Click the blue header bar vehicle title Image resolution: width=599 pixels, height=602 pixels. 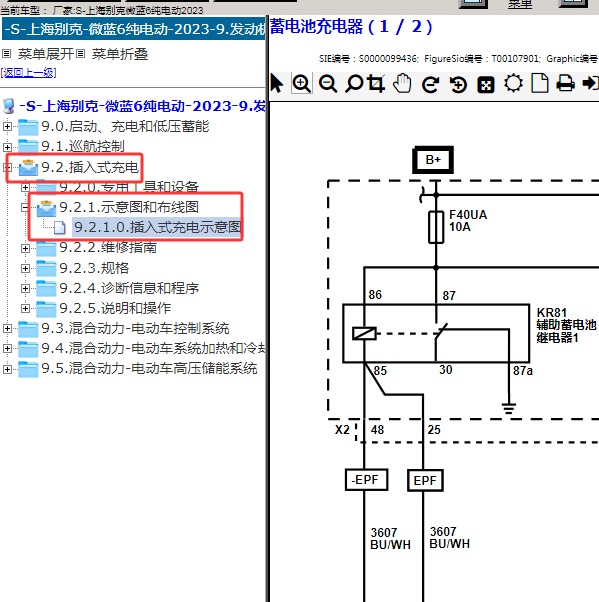134,29
